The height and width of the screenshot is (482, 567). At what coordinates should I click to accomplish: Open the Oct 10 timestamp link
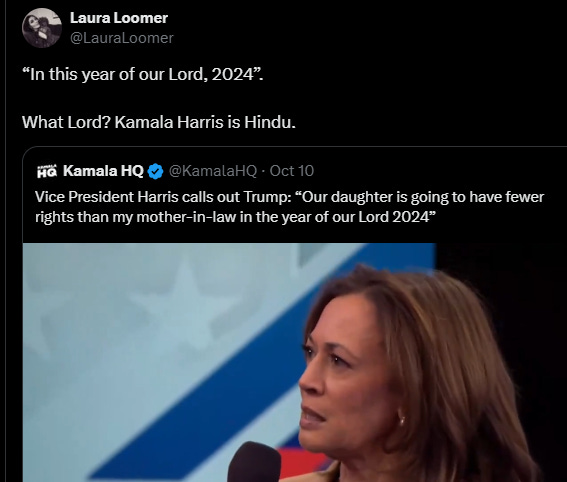click(291, 171)
